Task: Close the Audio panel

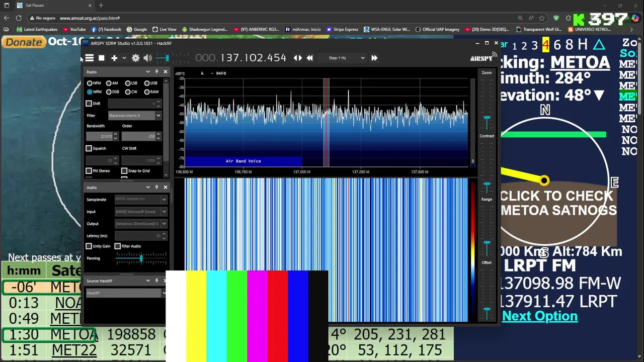Action: click(x=165, y=188)
